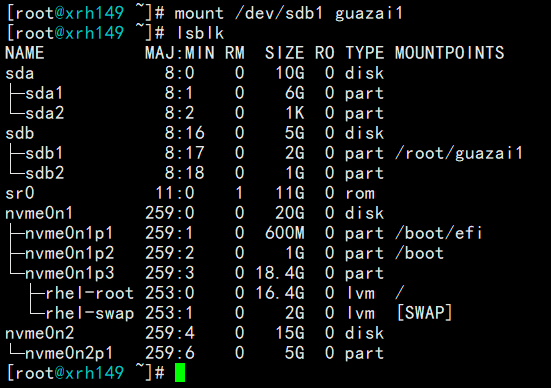Click the 'sda' disk name
This screenshot has height=388, width=551.
20,73
